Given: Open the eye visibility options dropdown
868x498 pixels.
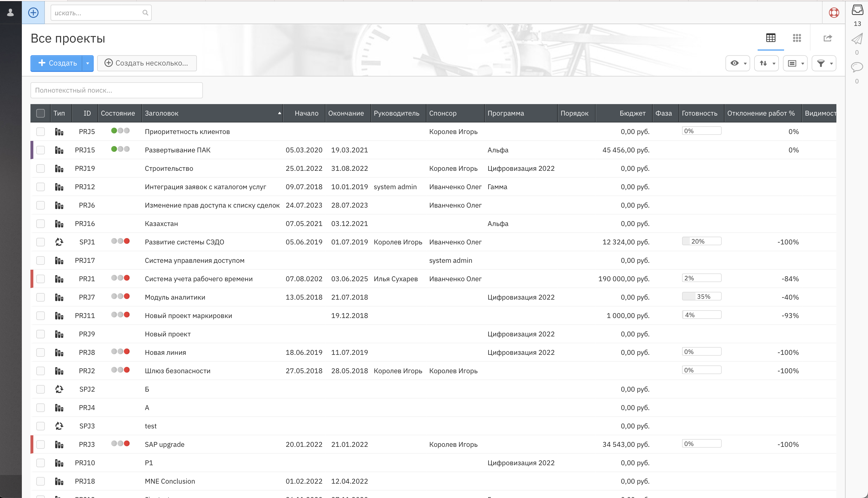Looking at the screenshot, I should click(738, 63).
